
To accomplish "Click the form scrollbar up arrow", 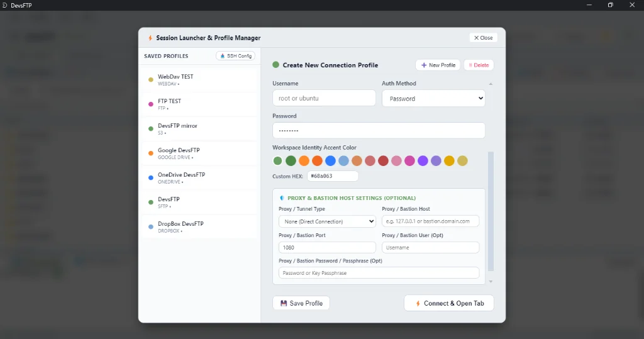I will [x=491, y=84].
